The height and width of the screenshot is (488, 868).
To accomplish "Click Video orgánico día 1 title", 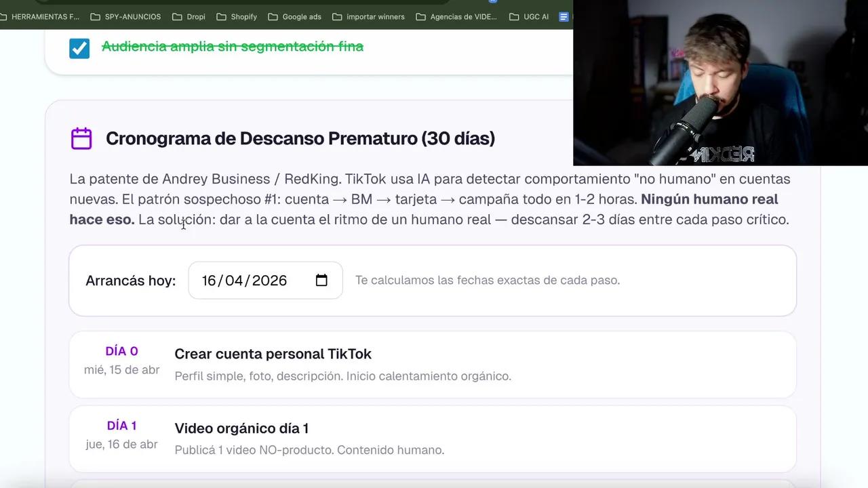I will pyautogui.click(x=241, y=428).
